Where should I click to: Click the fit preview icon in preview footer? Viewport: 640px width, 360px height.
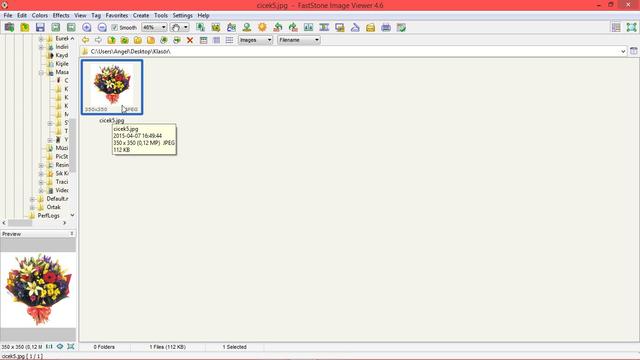[71, 347]
